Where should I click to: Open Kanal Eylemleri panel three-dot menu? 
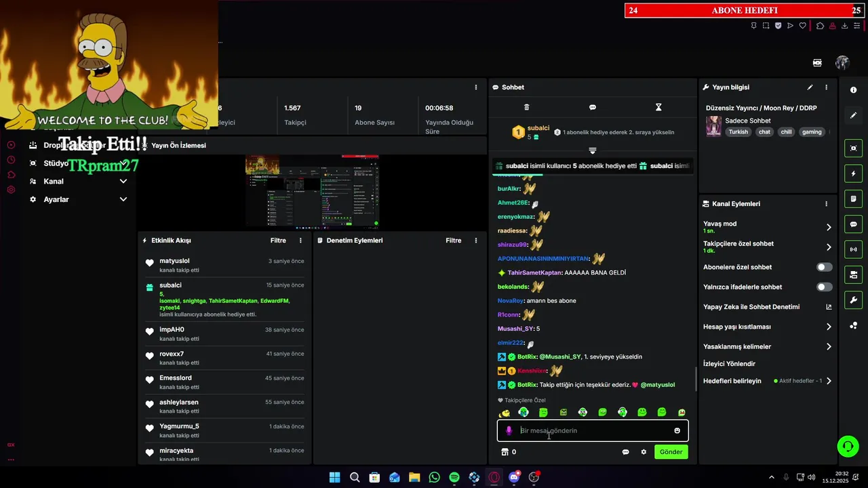click(826, 204)
